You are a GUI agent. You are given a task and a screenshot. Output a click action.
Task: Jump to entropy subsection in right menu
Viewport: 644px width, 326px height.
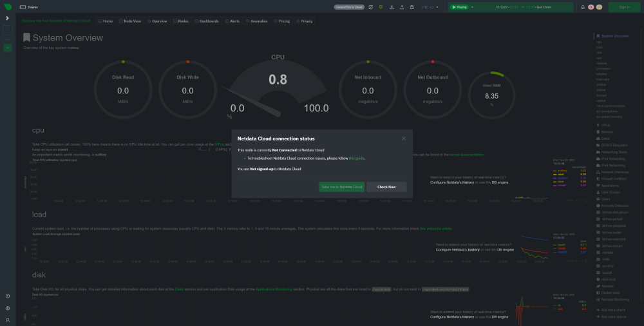(x=601, y=95)
